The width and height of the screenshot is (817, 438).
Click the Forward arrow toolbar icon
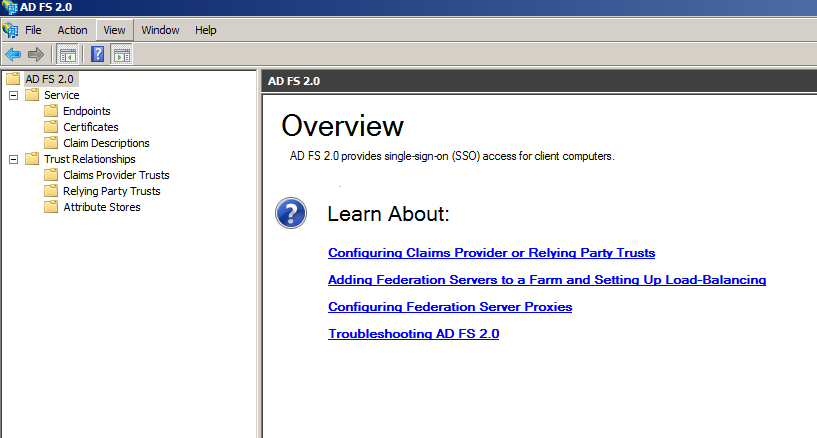tap(36, 54)
